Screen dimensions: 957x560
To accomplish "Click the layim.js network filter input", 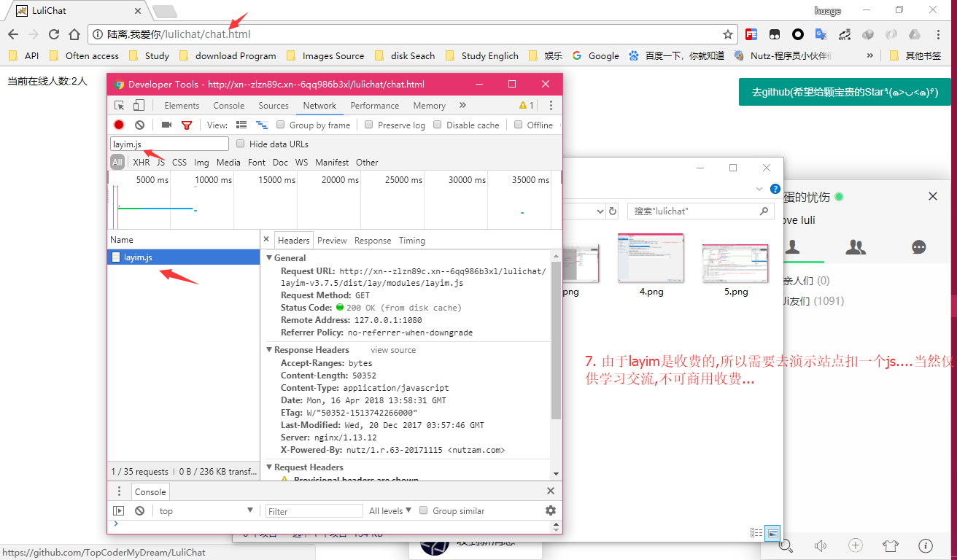I will coord(169,144).
